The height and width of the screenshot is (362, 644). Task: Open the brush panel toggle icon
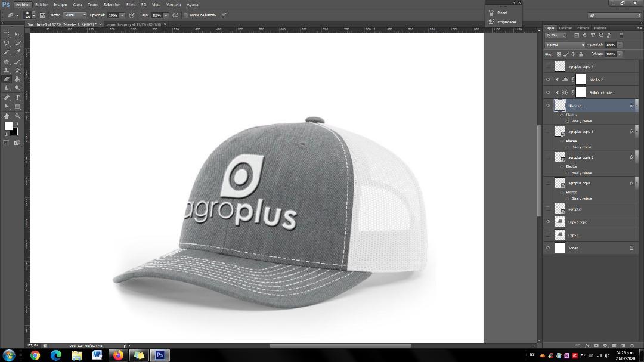(42, 15)
